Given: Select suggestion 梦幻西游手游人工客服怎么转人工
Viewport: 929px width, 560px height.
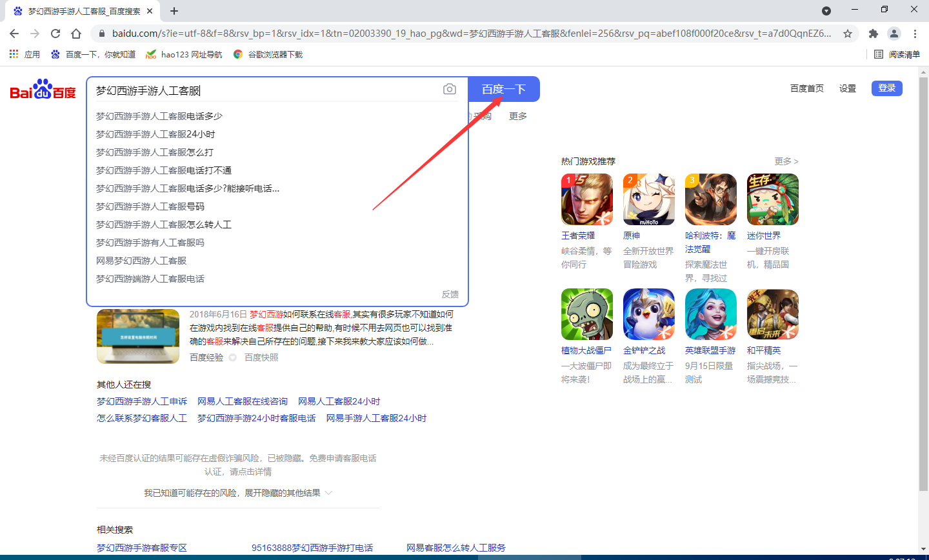Looking at the screenshot, I should (164, 225).
